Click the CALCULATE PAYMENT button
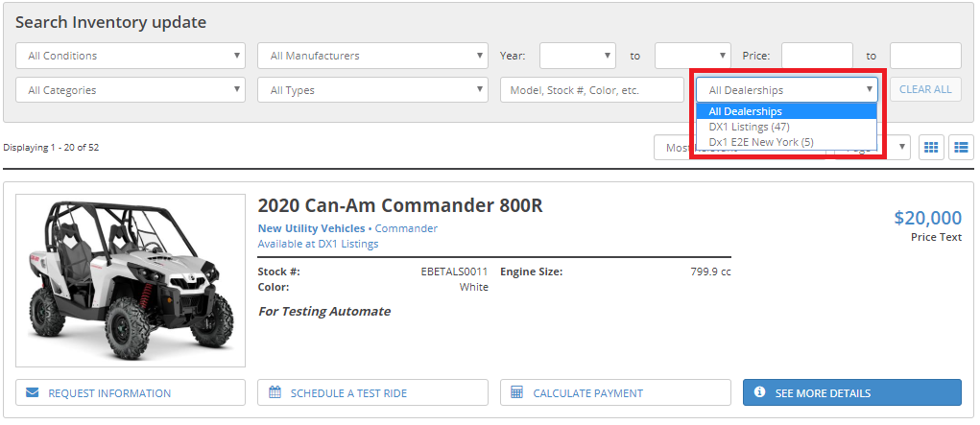Viewport: 980px width, 425px height. 615,392
